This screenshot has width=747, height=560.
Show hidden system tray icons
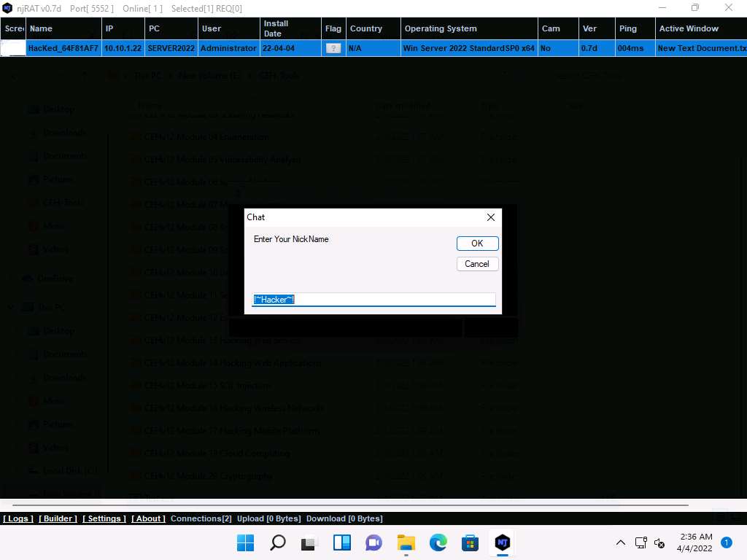(621, 542)
